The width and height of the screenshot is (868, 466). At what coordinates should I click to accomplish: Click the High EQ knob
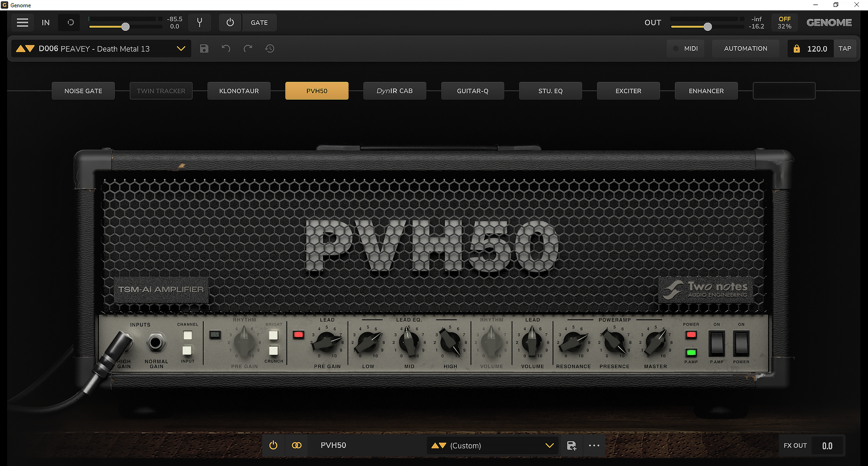coord(450,343)
